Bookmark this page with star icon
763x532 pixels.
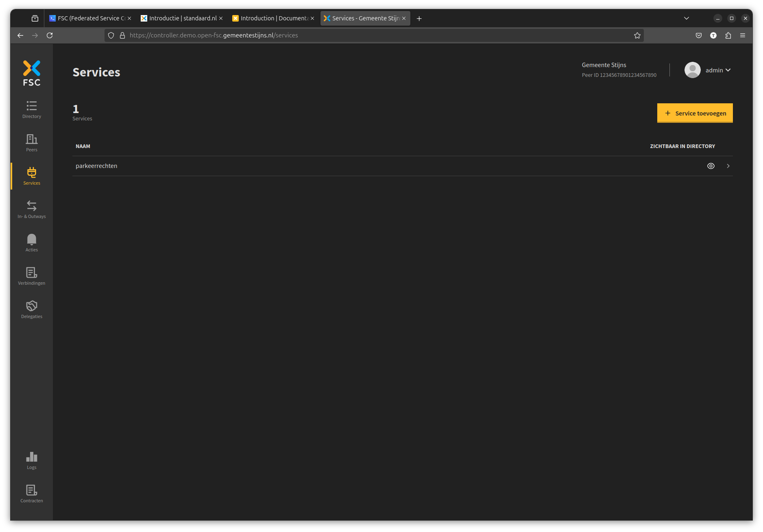637,35
